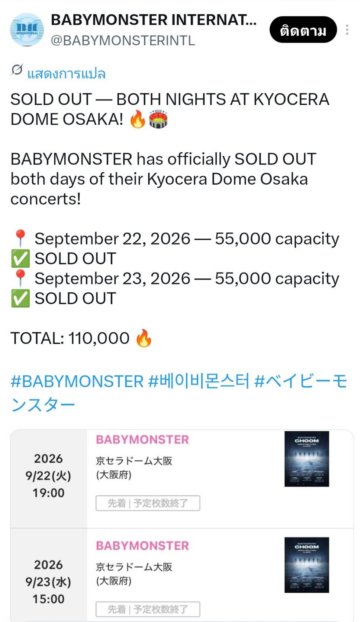Viewport: 364px width, 622px height.
Task: Tap the three-dot more options icon
Action: click(x=347, y=30)
